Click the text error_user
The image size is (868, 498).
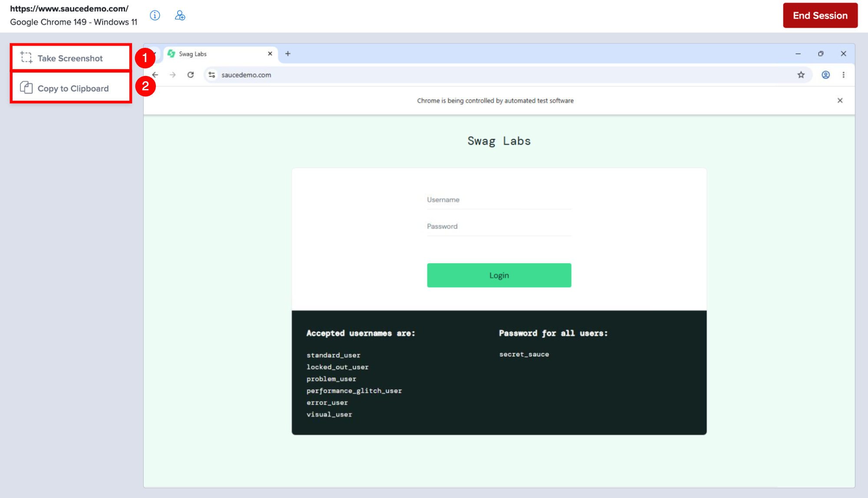pyautogui.click(x=327, y=402)
